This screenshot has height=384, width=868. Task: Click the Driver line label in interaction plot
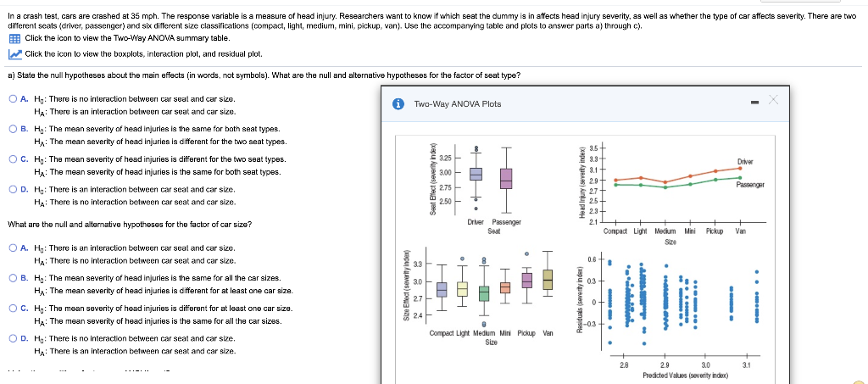744,161
